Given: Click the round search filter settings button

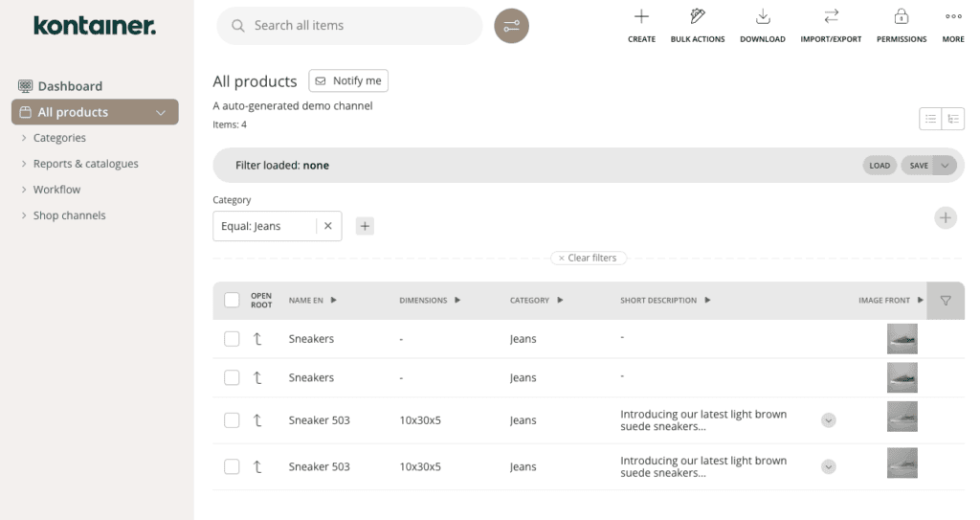Looking at the screenshot, I should pyautogui.click(x=511, y=26).
